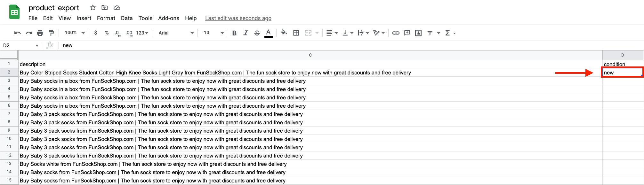This screenshot has height=185, width=644.
Task: Open the View menu
Action: [x=65, y=18]
